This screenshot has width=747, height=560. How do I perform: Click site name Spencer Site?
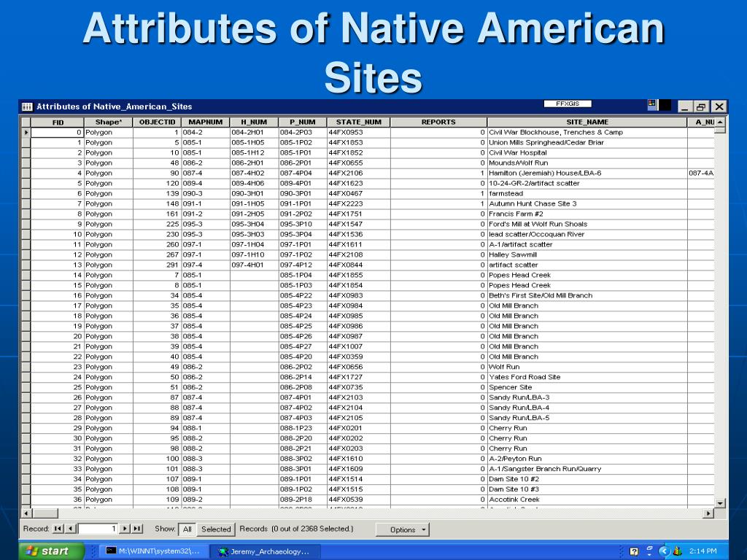pyautogui.click(x=510, y=387)
